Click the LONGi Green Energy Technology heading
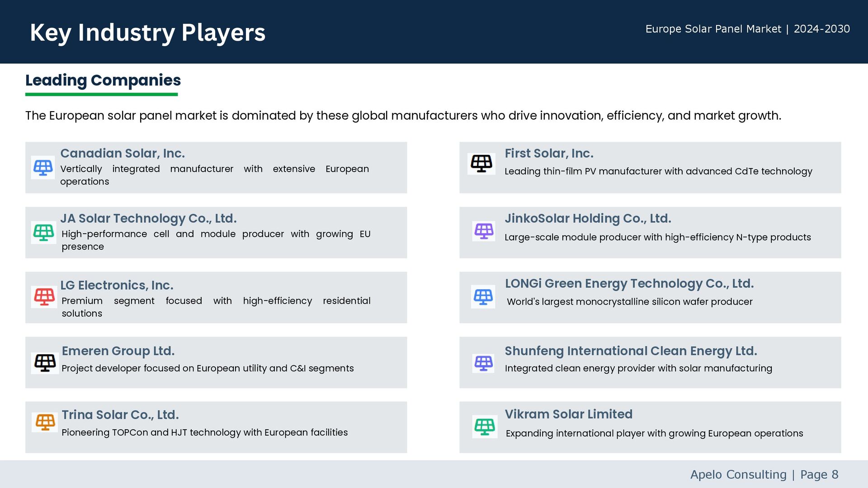 629,284
